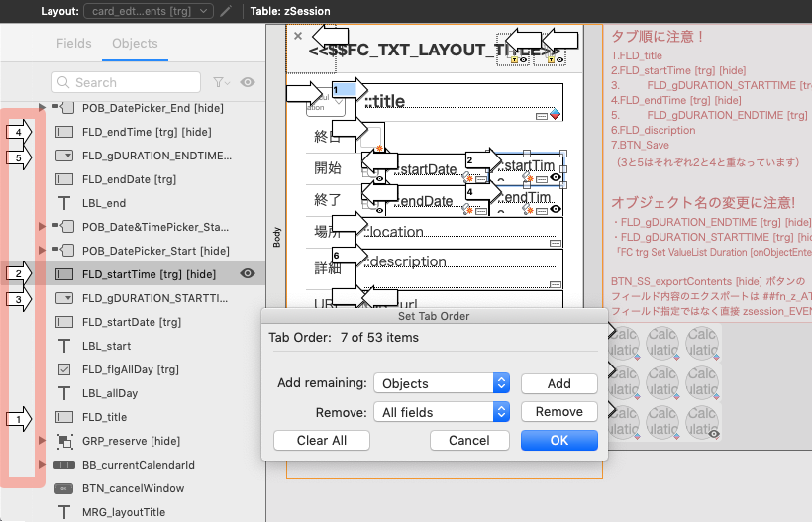Switch to the Objects tab

pyautogui.click(x=135, y=43)
